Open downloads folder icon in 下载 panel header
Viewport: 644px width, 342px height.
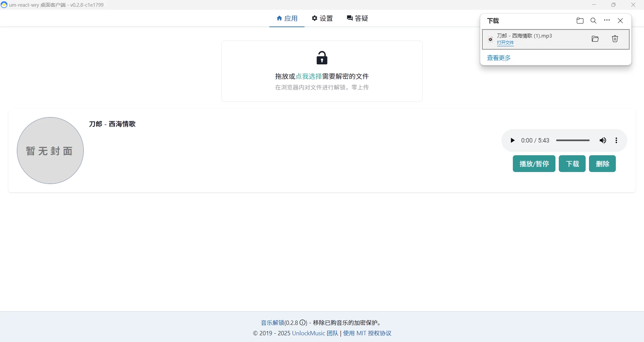(580, 21)
